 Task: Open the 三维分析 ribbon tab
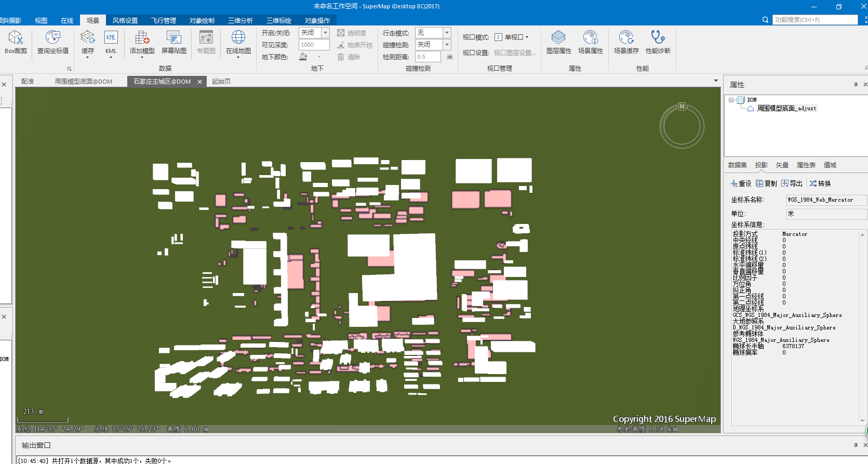point(241,20)
